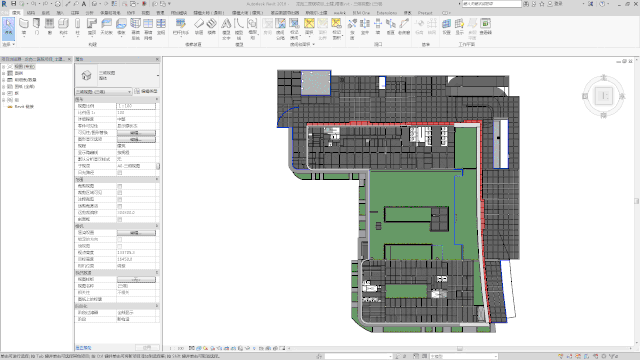Open the Properties help link
This screenshot has height=360, width=640.
84,348
